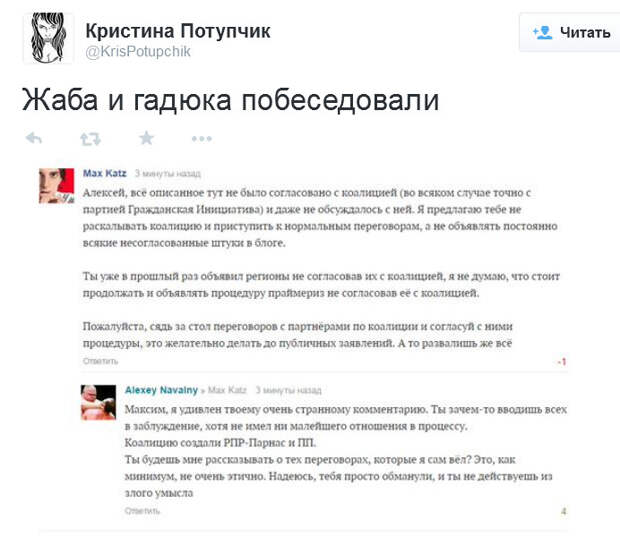Click the Alexey Navalny author name
The height and width of the screenshot is (546, 620).
pyautogui.click(x=161, y=390)
